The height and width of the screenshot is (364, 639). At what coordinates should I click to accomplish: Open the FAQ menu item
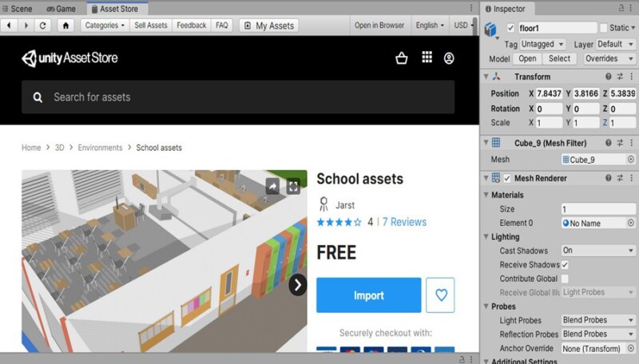coord(222,26)
